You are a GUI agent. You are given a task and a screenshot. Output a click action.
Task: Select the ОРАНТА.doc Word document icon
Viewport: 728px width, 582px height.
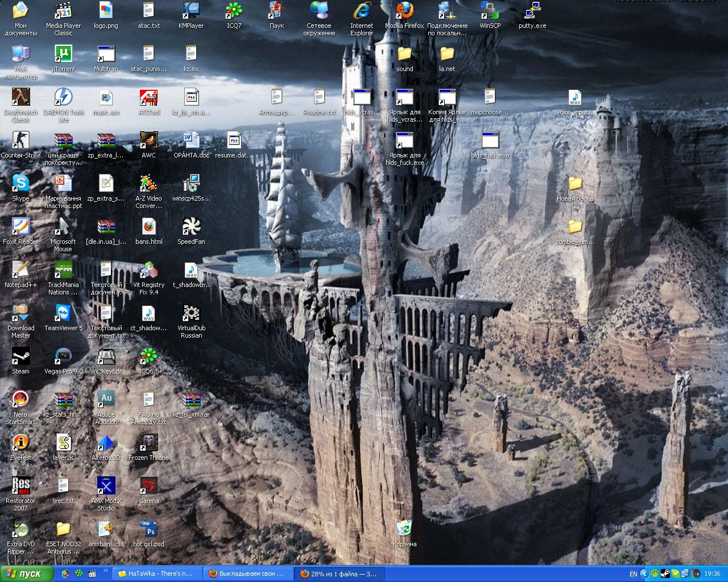point(191,145)
